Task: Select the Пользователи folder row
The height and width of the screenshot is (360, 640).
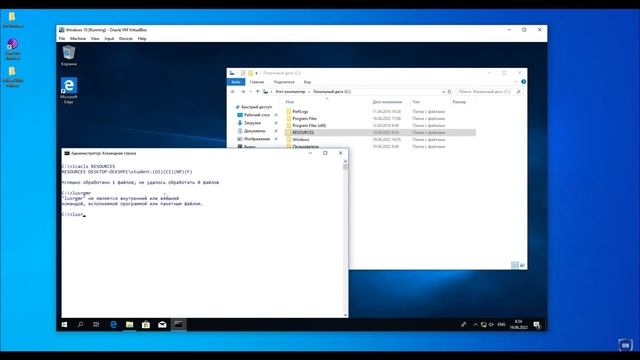Action: (380, 146)
